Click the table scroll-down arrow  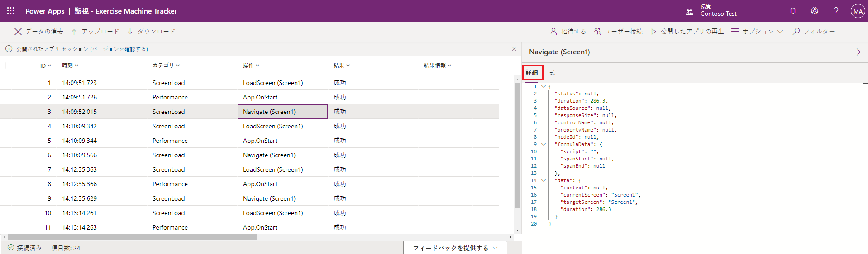[517, 230]
